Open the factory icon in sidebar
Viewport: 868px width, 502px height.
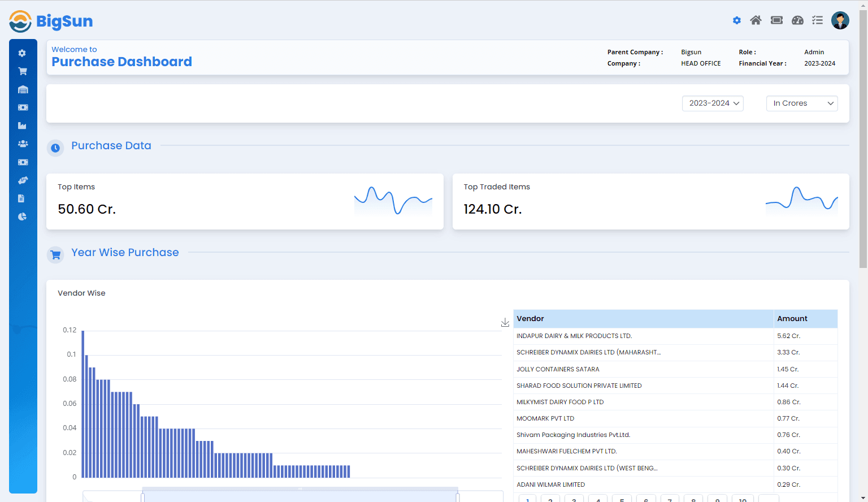pyautogui.click(x=23, y=125)
